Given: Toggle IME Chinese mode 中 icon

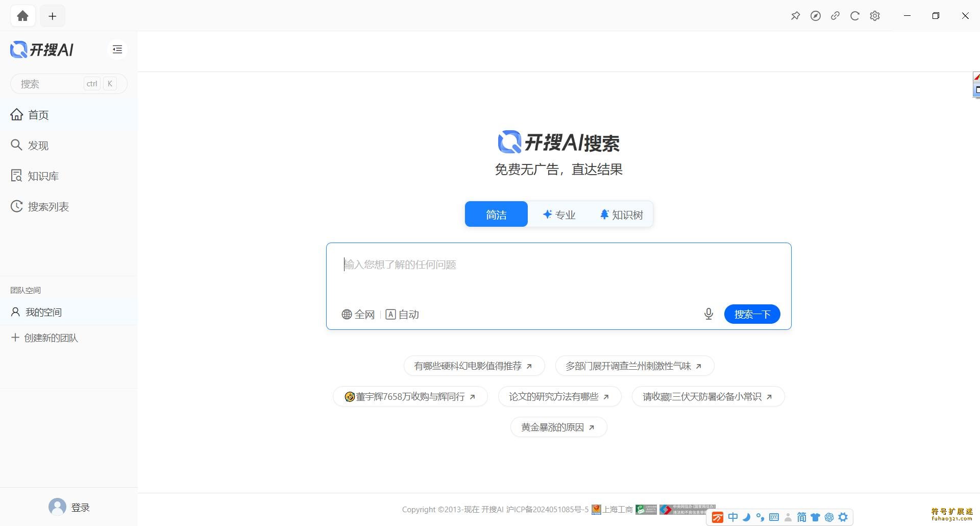Looking at the screenshot, I should [733, 517].
